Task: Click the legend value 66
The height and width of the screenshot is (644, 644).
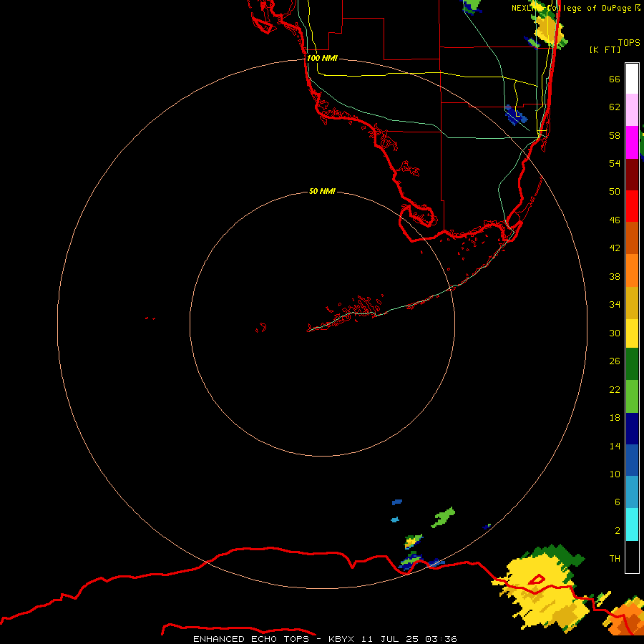Action: (x=615, y=79)
